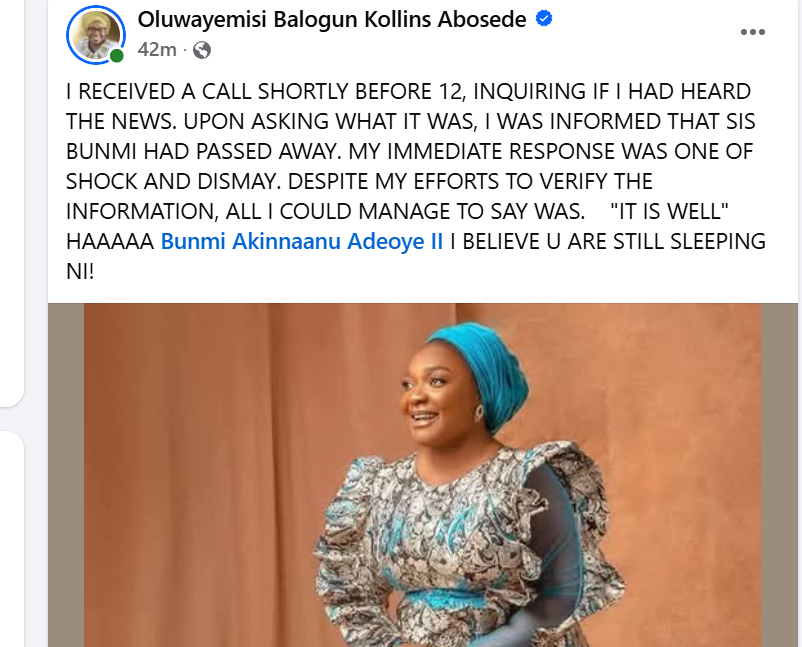Click the final "NI!" text of post

coord(80,272)
